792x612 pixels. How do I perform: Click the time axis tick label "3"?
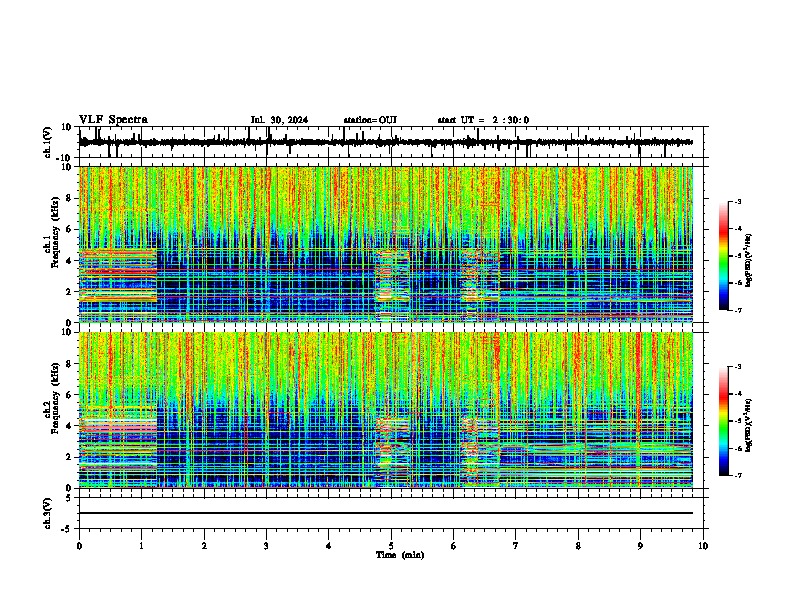coord(266,546)
